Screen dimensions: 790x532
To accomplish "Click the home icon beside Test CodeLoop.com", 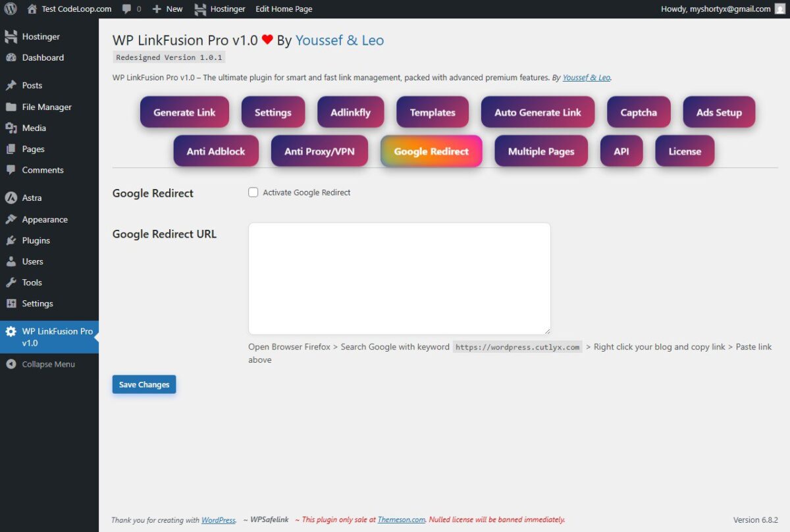I will (32, 9).
